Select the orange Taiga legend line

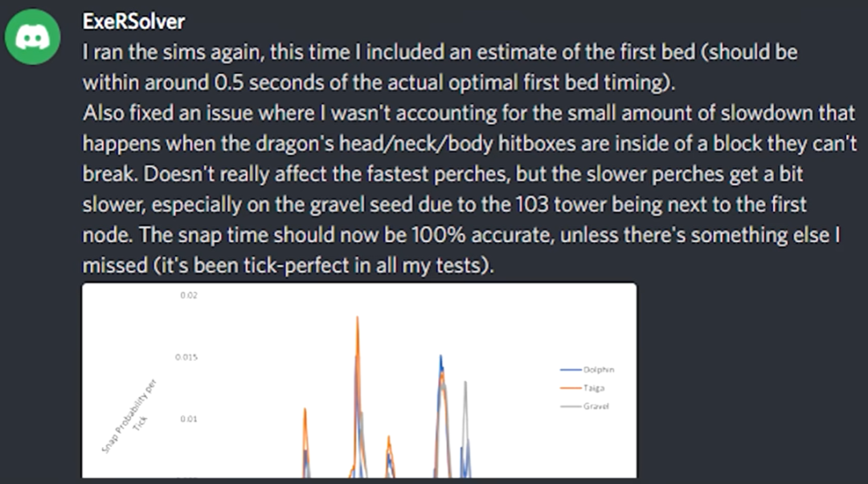[x=571, y=388]
